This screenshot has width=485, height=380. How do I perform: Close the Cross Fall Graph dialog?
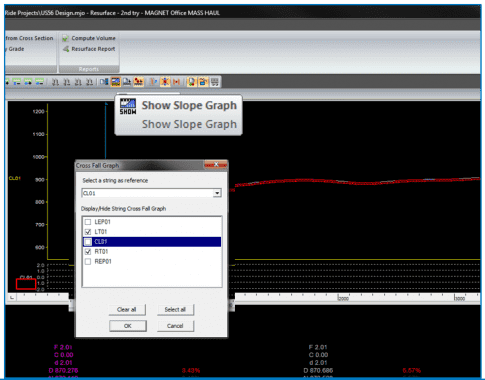216,165
